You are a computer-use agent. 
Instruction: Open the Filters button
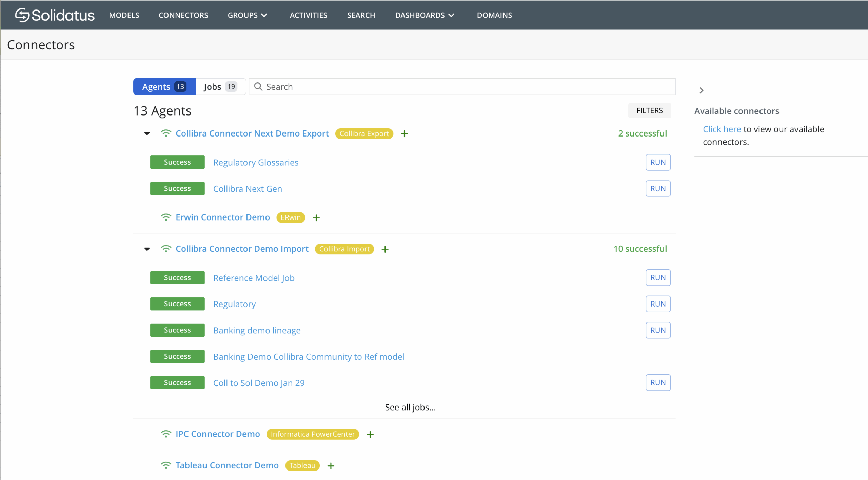click(649, 111)
